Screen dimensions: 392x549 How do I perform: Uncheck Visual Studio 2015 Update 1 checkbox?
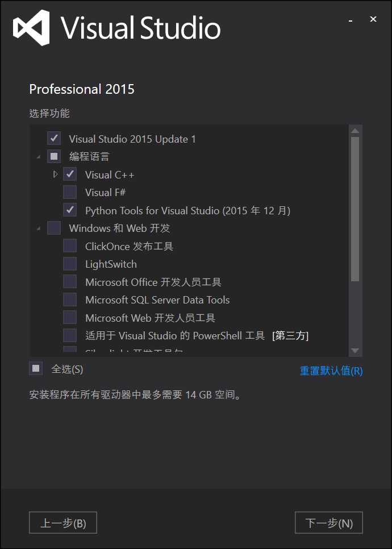(x=54, y=138)
